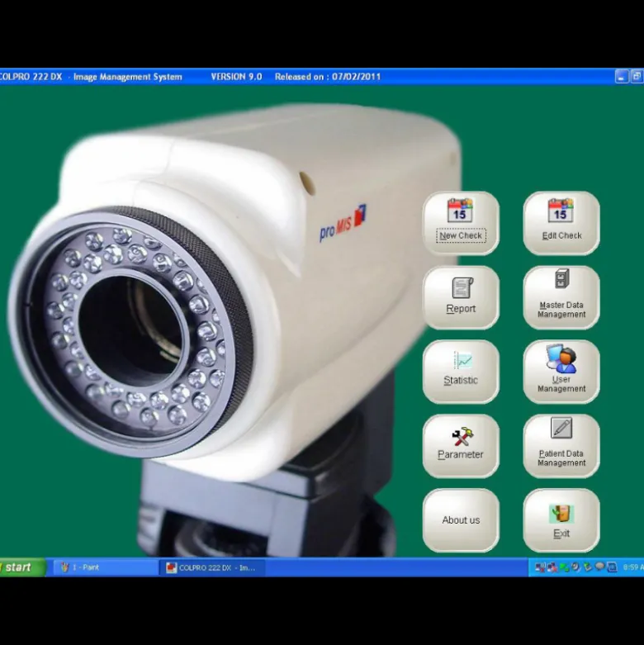The image size is (644, 645).
Task: Click the speaker volume tray icon
Action: click(x=575, y=567)
